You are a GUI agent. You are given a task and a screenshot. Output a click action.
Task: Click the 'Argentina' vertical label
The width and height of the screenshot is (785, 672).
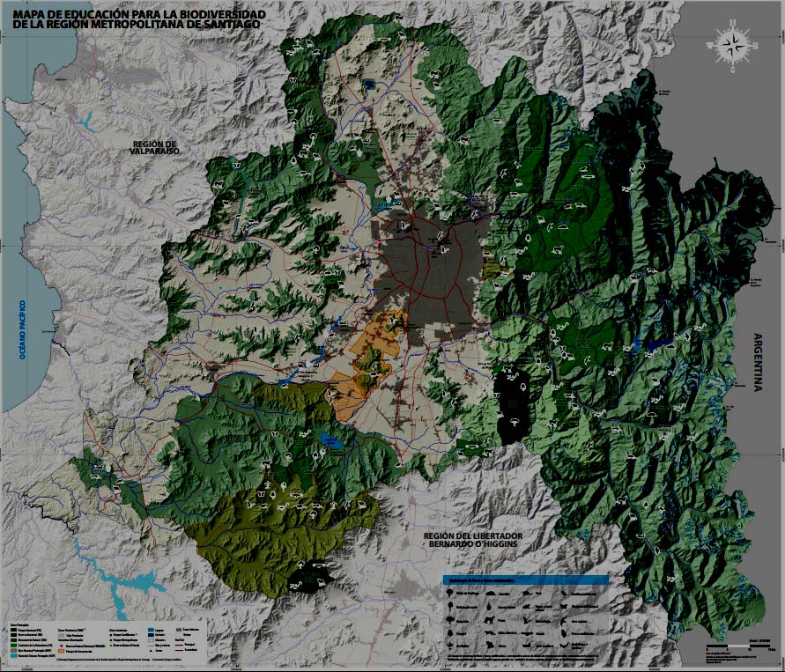(x=756, y=361)
